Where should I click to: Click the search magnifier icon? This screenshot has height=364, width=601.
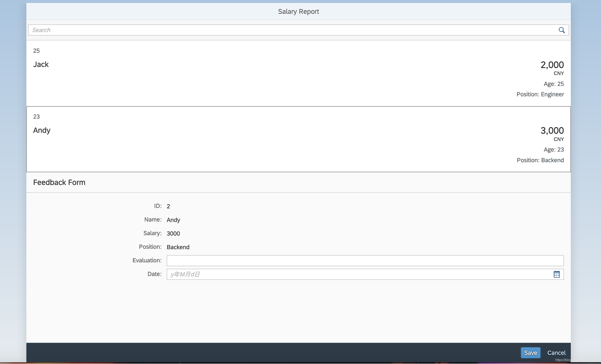[562, 30]
